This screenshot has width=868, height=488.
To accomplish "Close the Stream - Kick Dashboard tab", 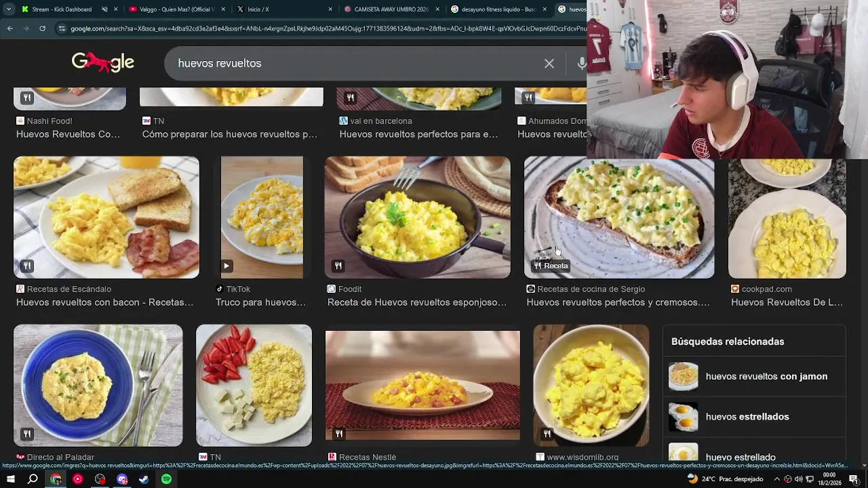I will 116,9.
